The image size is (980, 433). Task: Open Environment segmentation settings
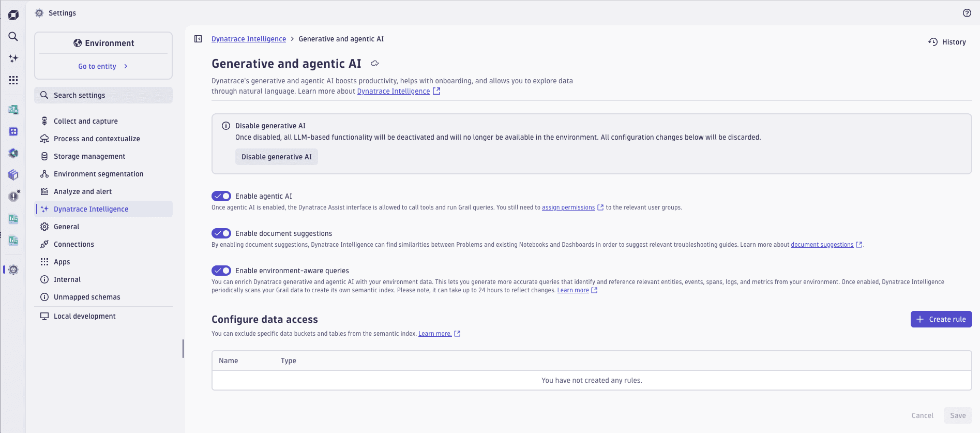103,174
